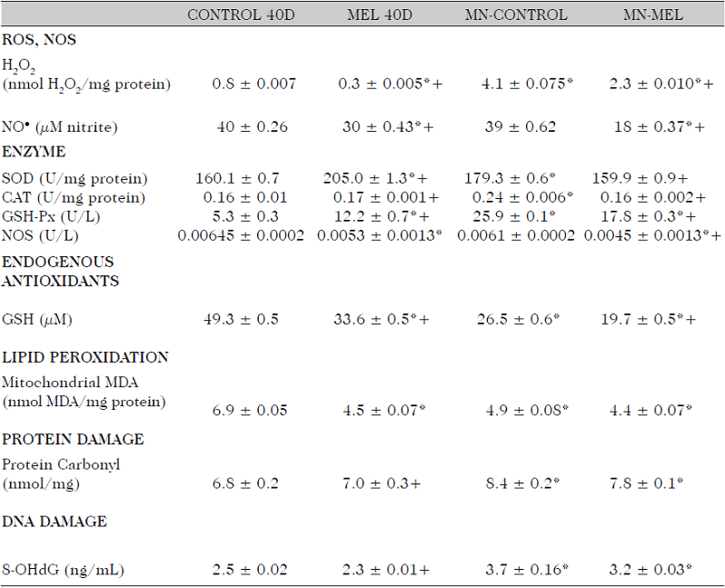Select the PROTEIN DAMAGE section heading
Screen dimensions: 725x588
73,439
